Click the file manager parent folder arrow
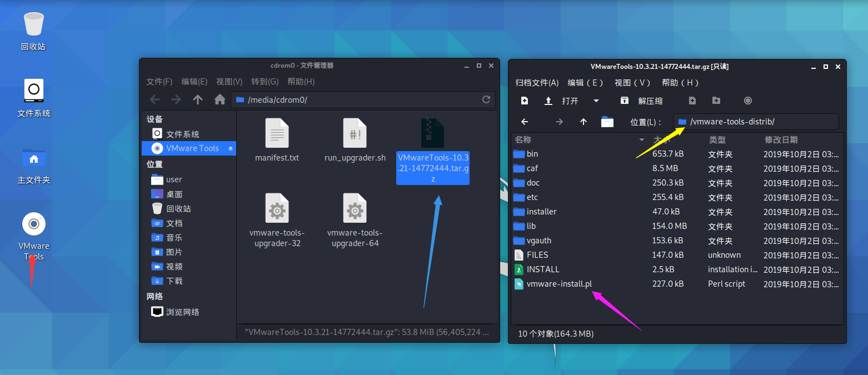868x375 pixels. point(198,99)
